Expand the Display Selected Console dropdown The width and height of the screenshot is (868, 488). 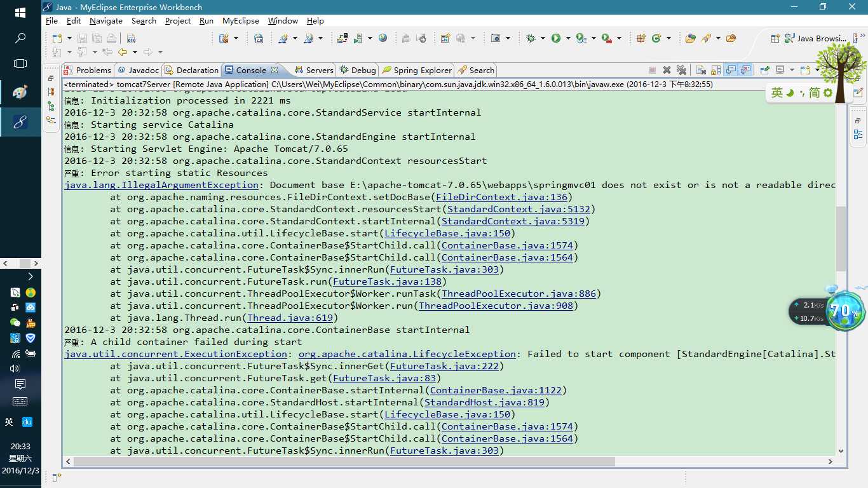(x=792, y=70)
